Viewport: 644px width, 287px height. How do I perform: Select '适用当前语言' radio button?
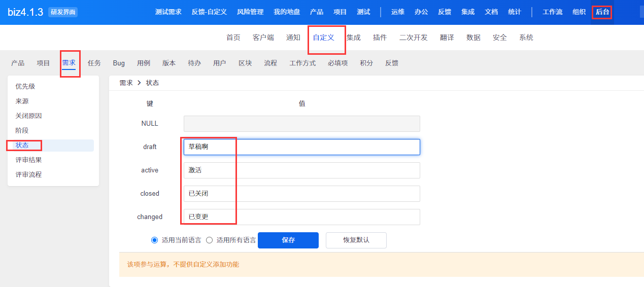[155, 240]
